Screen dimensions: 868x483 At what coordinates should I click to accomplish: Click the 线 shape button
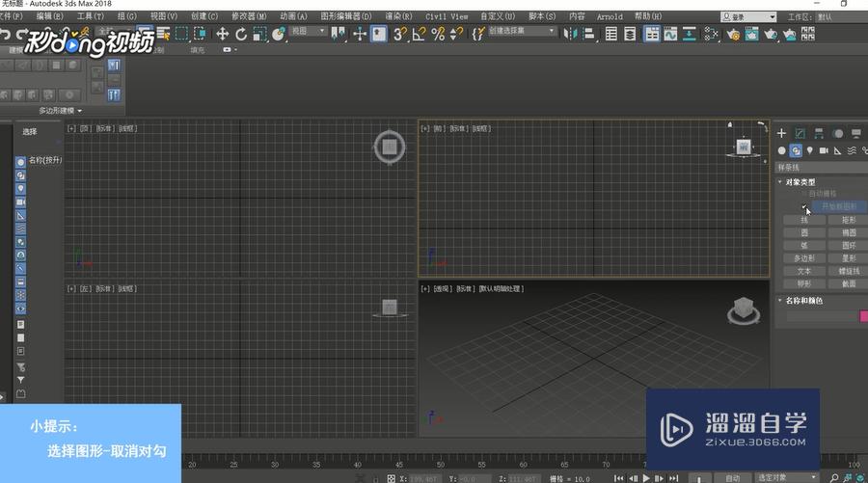click(804, 220)
